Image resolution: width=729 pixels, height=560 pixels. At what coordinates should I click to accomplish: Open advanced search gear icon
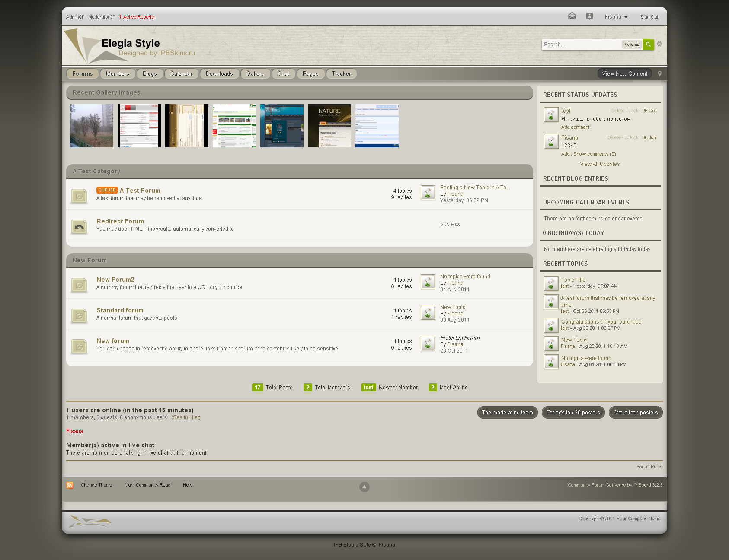[659, 44]
